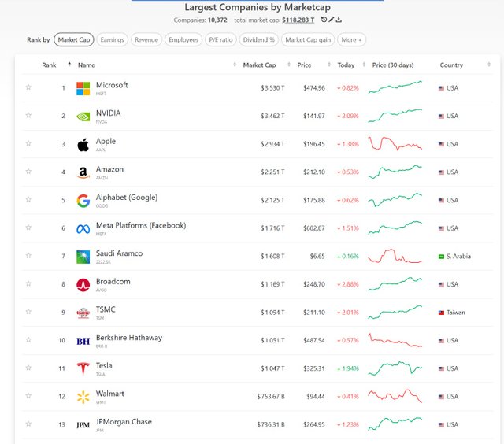Click the $3.530 T Microsoft market cap
This screenshot has height=444, width=504.
(272, 88)
